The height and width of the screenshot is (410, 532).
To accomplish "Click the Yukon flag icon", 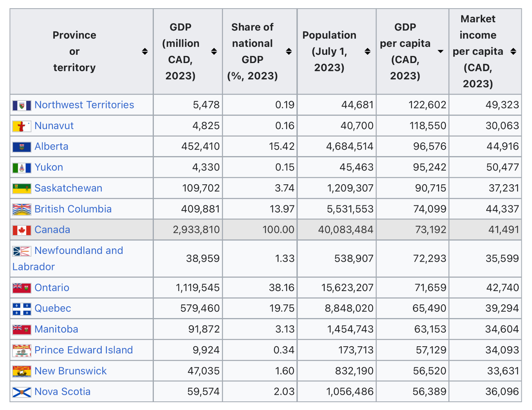I will 22,167.
